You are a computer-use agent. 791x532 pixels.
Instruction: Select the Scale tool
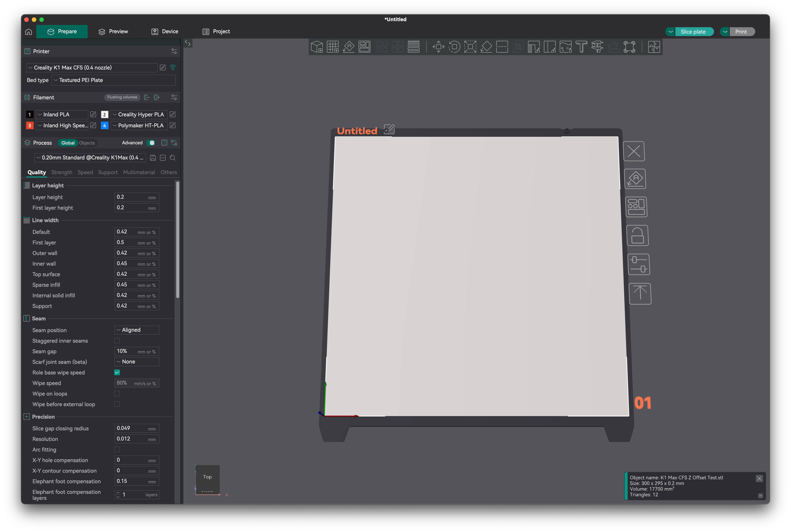(x=470, y=47)
